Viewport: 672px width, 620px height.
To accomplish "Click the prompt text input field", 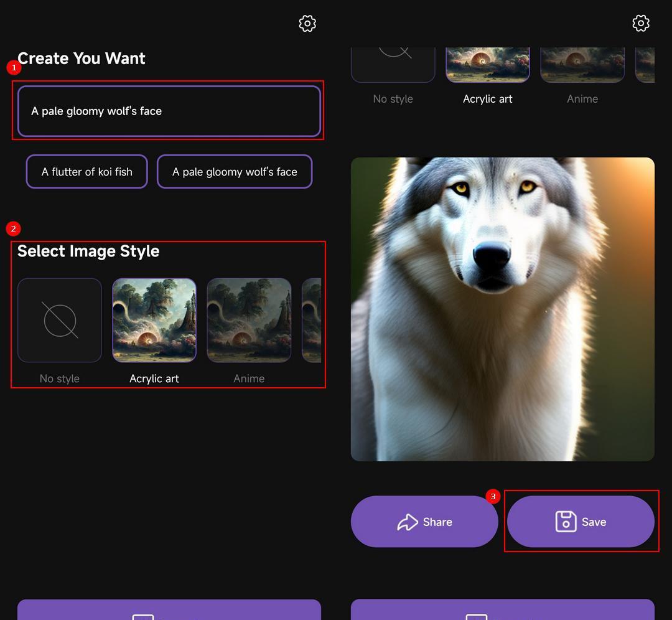I will (169, 111).
